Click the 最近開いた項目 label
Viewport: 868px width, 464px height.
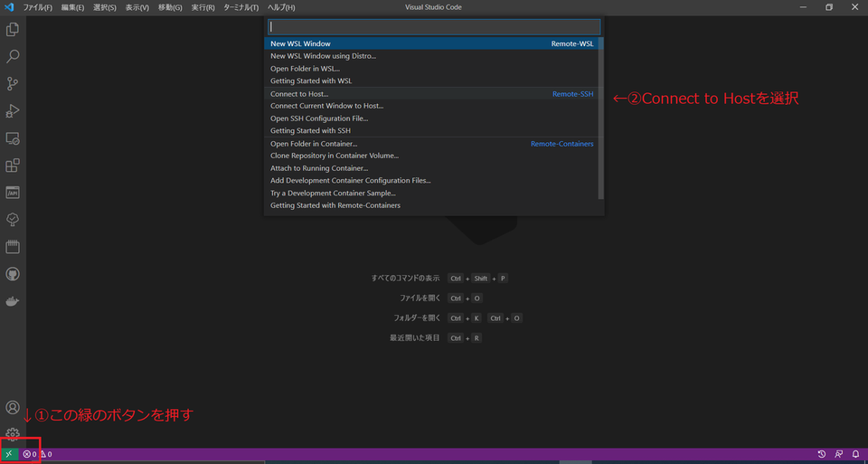pyautogui.click(x=415, y=337)
